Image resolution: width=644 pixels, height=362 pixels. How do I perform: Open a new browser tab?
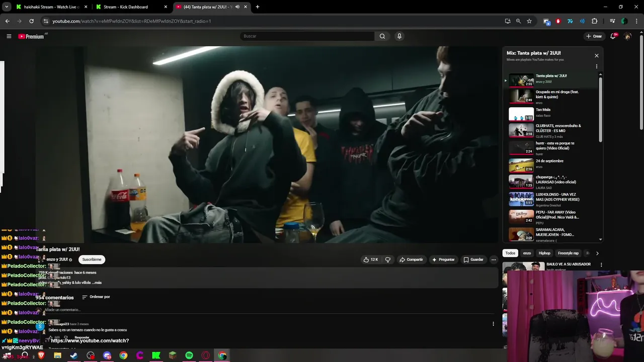[x=258, y=7]
